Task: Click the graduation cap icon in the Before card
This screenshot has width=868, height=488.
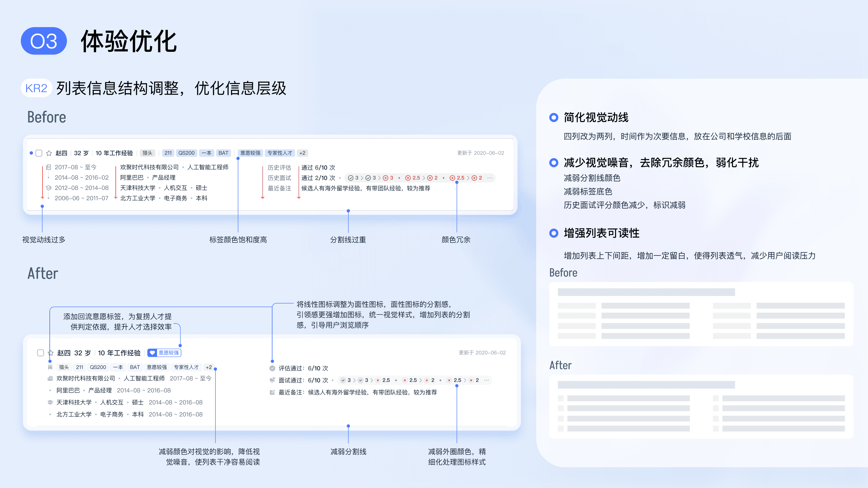Action: pyautogui.click(x=49, y=188)
